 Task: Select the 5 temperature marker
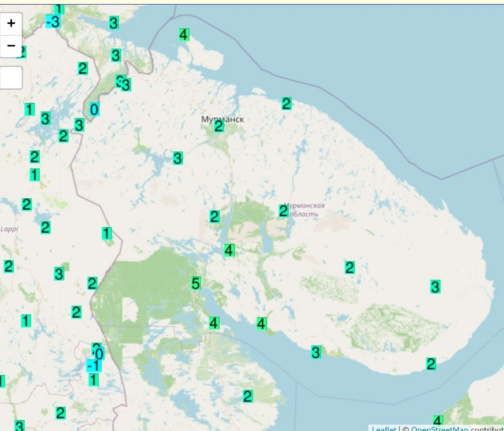(x=196, y=284)
